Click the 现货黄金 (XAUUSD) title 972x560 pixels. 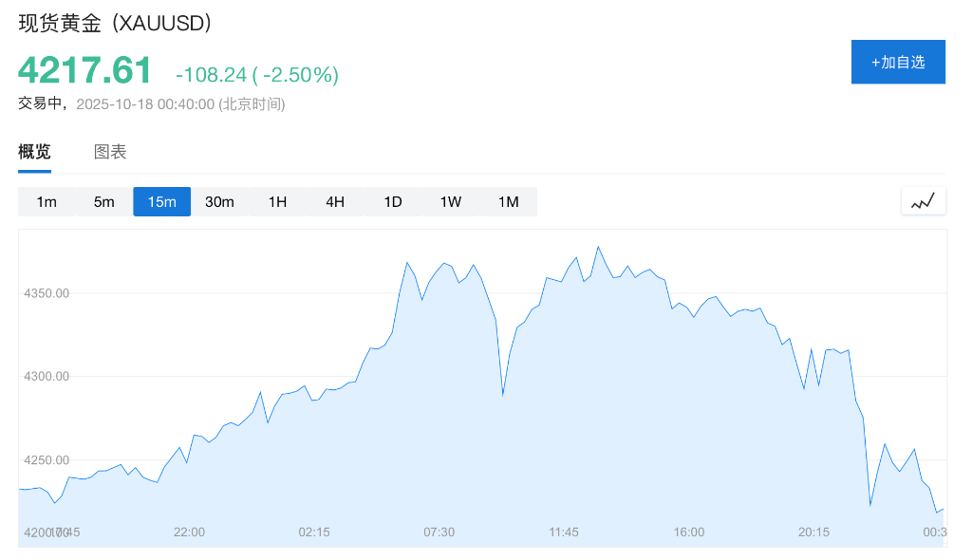115,24
